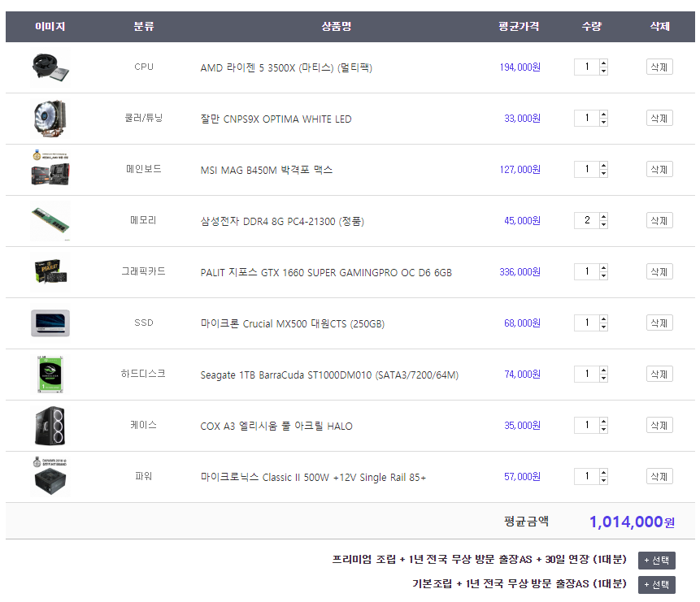Image resolution: width=700 pixels, height=602 pixels.
Task: Select the 기본조립 assembly option
Action: tap(657, 585)
